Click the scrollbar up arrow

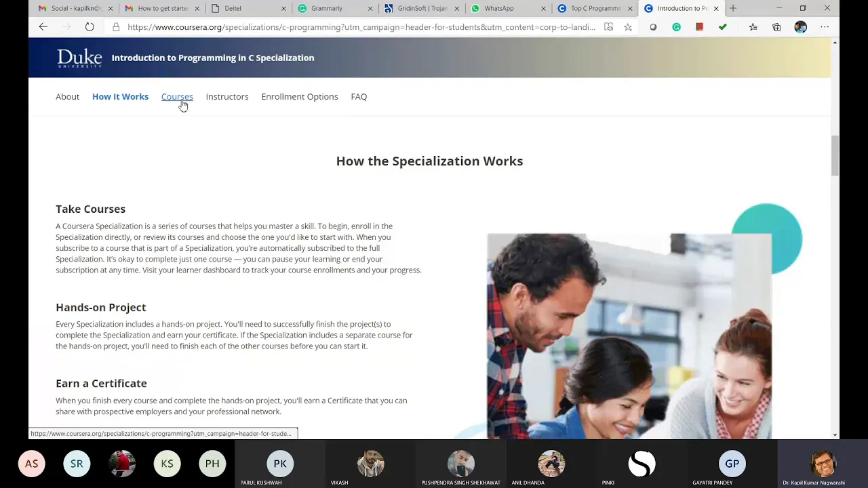click(x=835, y=43)
